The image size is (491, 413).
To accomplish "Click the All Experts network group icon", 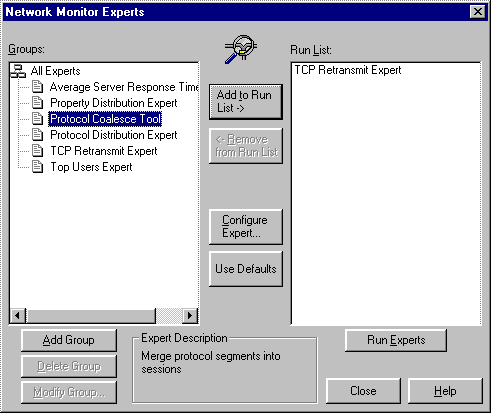I will 18,71.
